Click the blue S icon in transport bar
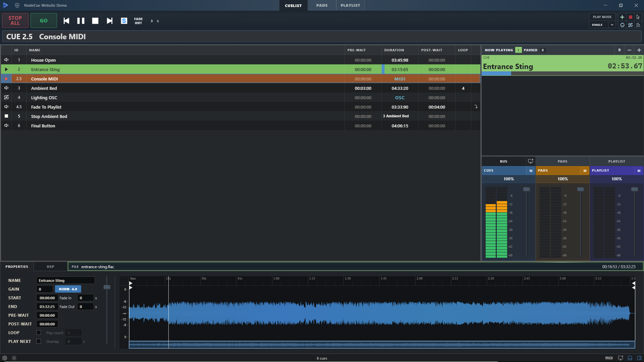The width and height of the screenshot is (644, 362). point(124,21)
